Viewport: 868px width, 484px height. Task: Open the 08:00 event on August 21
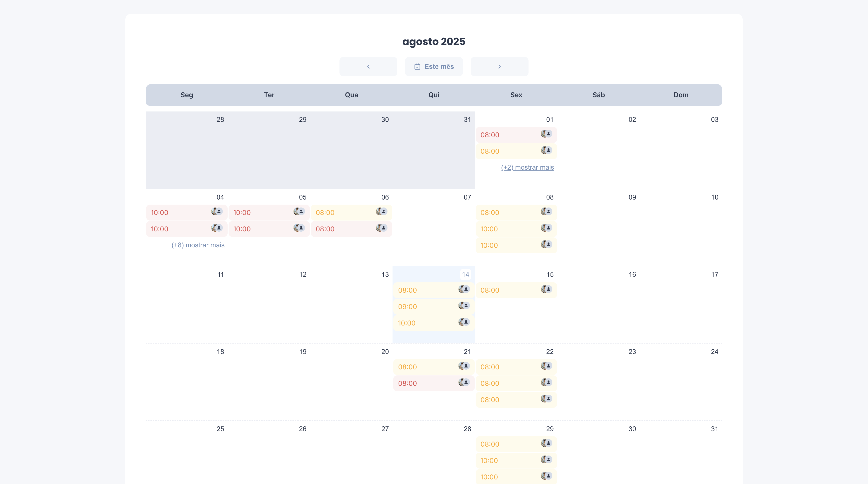click(x=428, y=367)
